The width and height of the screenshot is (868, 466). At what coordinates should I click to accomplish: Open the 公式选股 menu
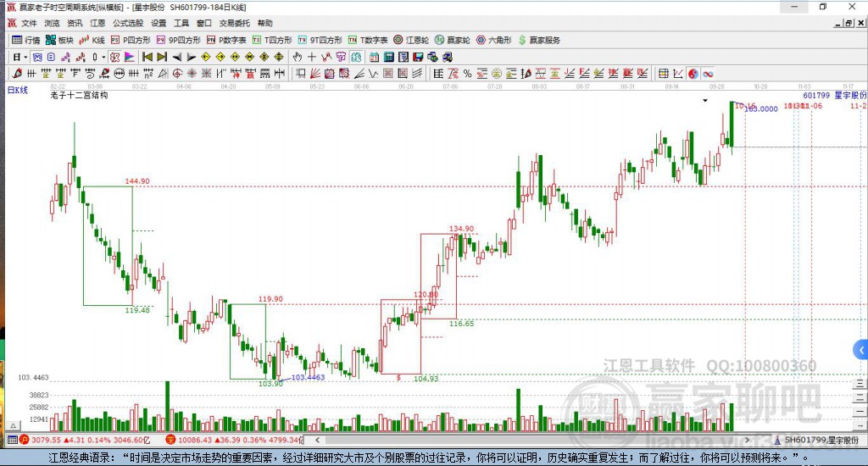[x=128, y=23]
